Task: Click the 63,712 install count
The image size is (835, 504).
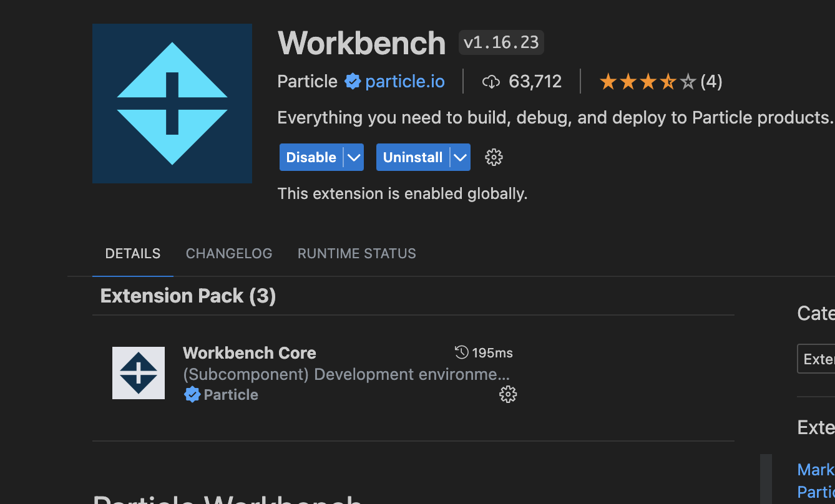Action: [x=535, y=82]
